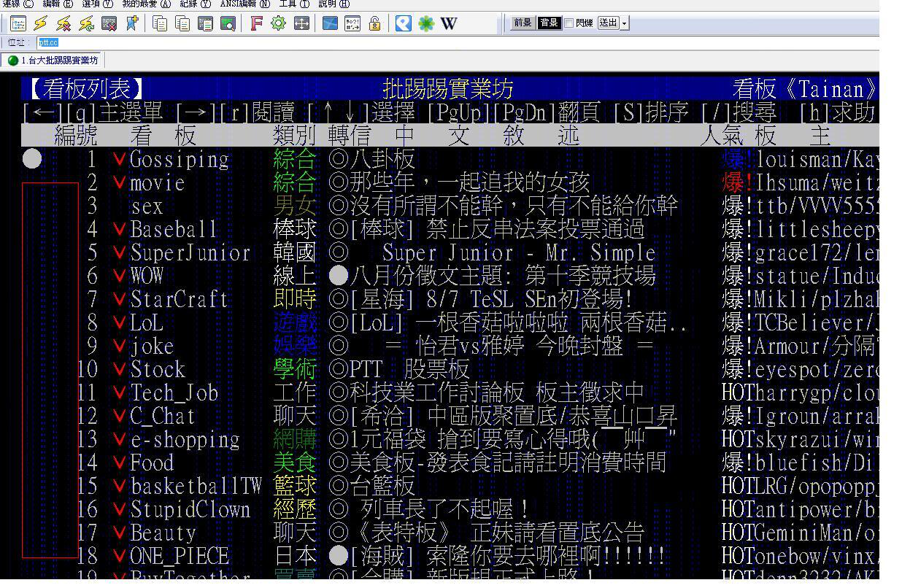The width and height of the screenshot is (902, 588).
Task: Open Wikipedia W icon
Action: pyautogui.click(x=449, y=23)
